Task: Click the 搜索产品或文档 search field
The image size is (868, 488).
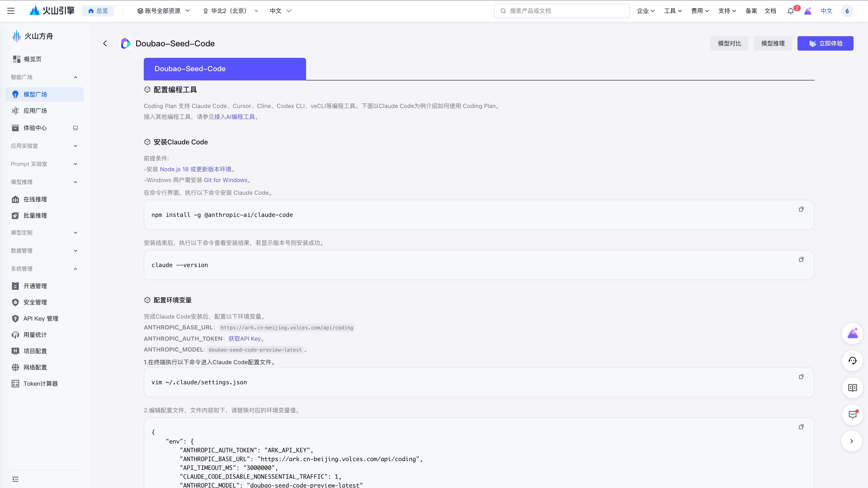Action: 562,11
